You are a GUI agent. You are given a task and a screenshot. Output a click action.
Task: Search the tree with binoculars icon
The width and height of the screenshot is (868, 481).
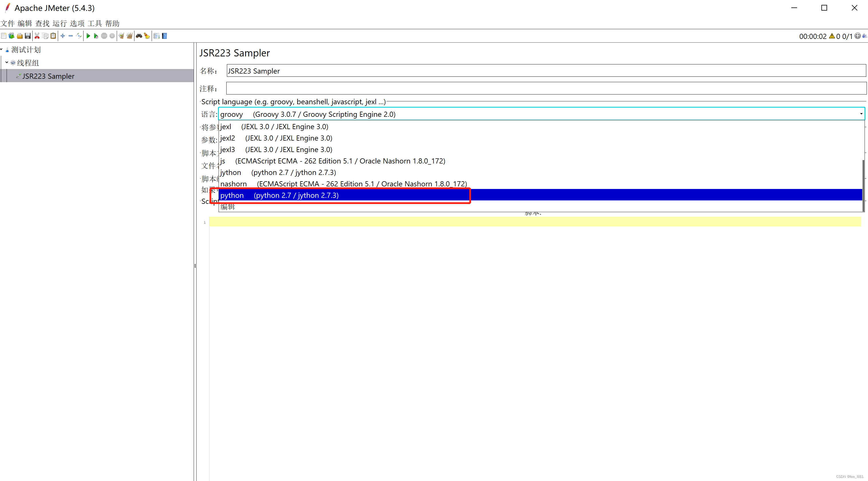coord(139,36)
